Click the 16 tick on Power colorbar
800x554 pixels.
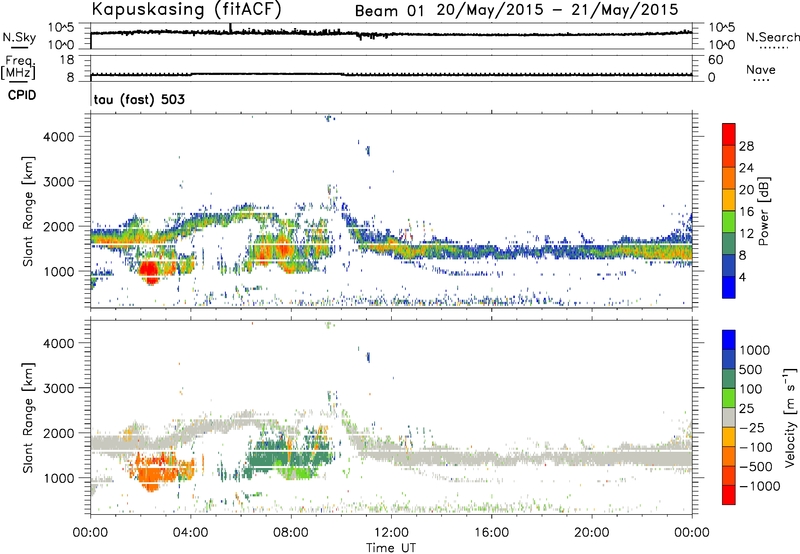tap(746, 212)
